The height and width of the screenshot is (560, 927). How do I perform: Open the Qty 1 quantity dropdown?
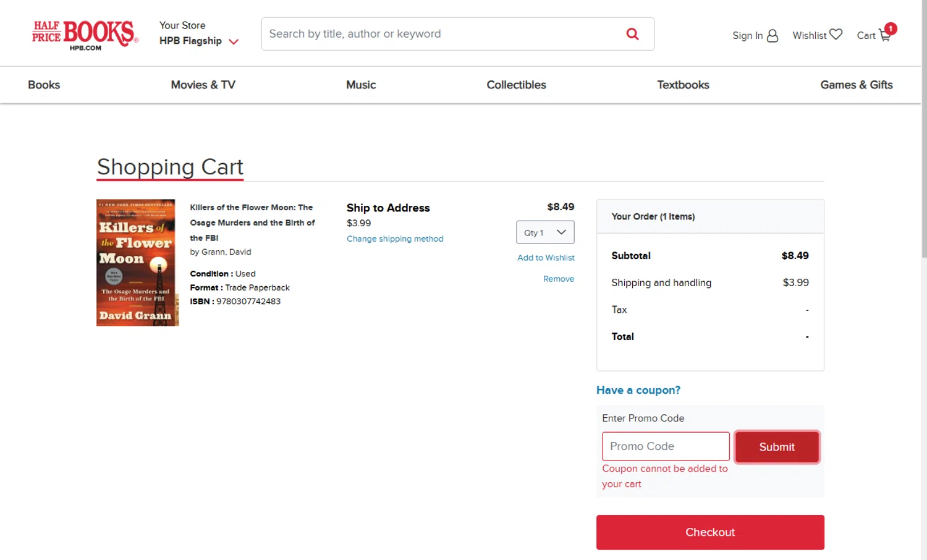pos(545,232)
